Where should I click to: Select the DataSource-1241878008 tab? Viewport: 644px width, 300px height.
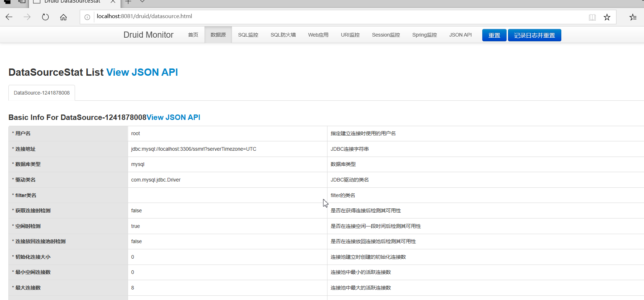coord(42,93)
